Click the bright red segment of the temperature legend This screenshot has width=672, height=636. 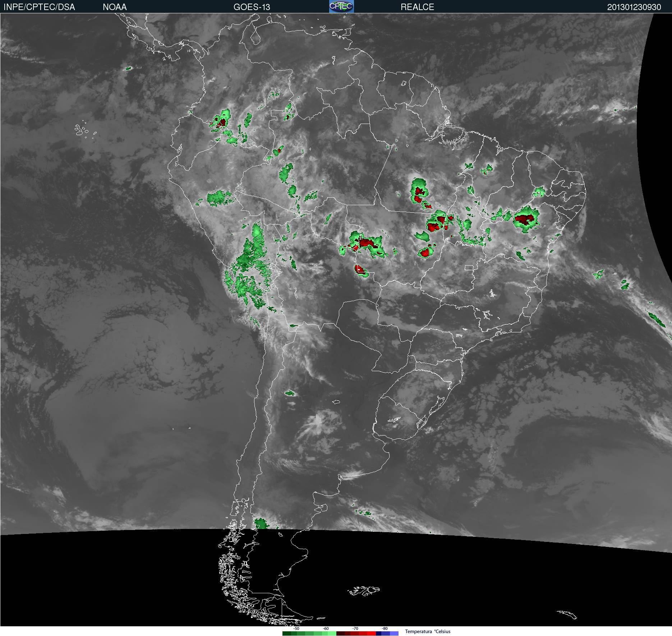[372, 633]
